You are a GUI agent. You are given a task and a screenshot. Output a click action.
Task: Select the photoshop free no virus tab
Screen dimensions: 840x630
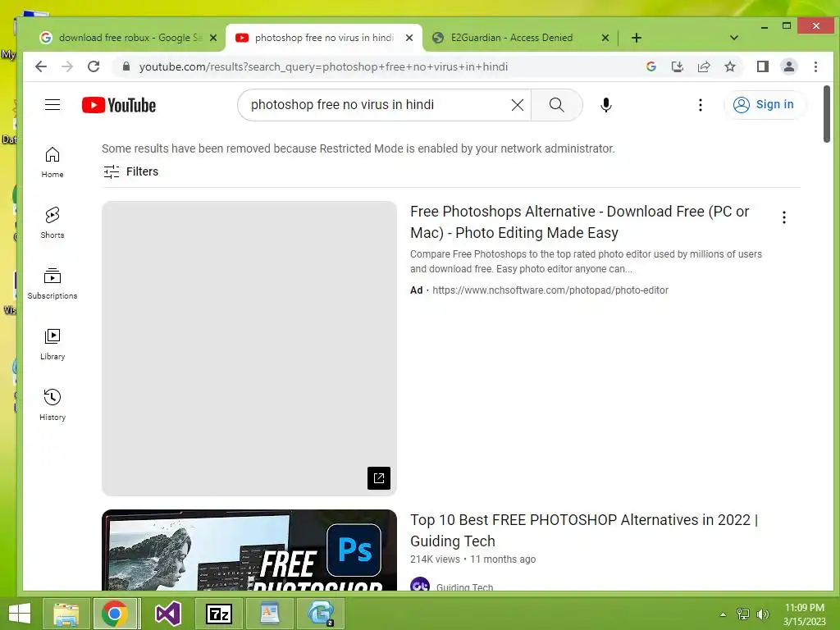coord(323,38)
